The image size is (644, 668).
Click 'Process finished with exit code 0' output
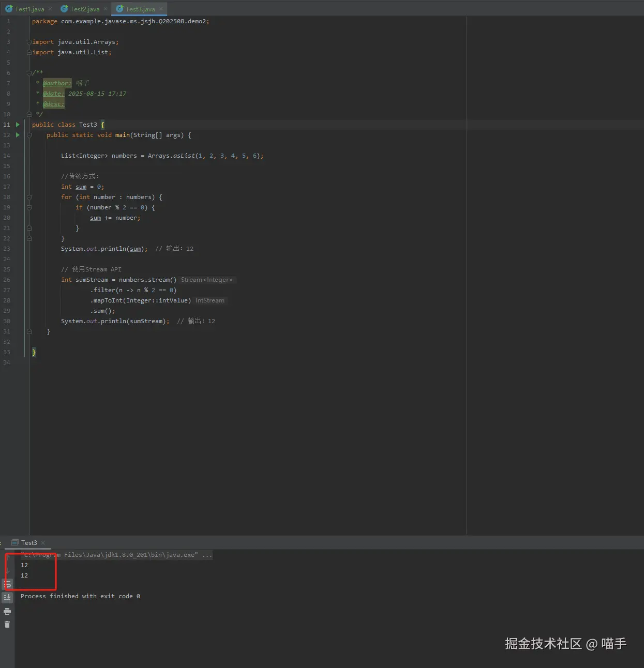click(80, 596)
